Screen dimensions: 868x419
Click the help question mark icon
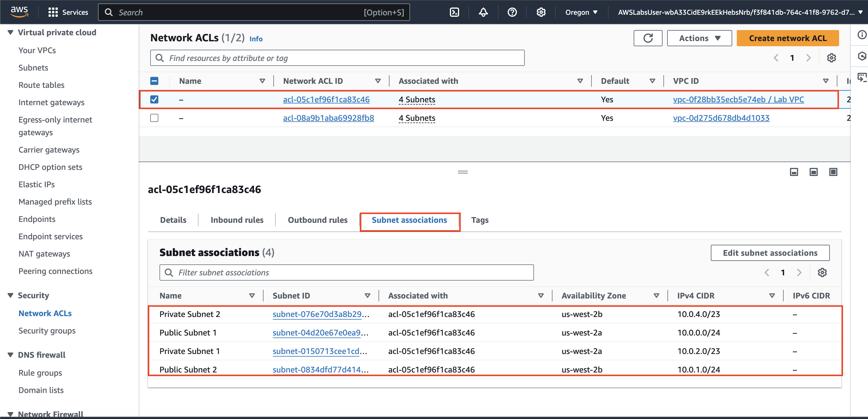point(512,12)
